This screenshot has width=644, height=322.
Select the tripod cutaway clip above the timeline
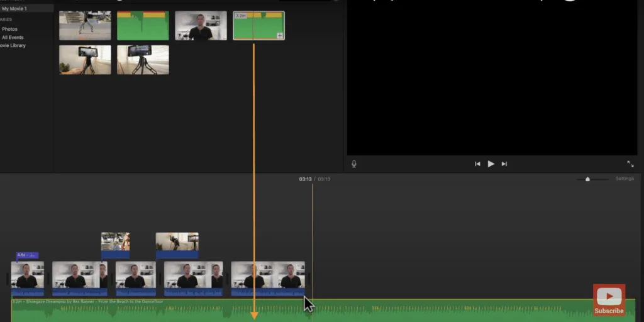177,244
